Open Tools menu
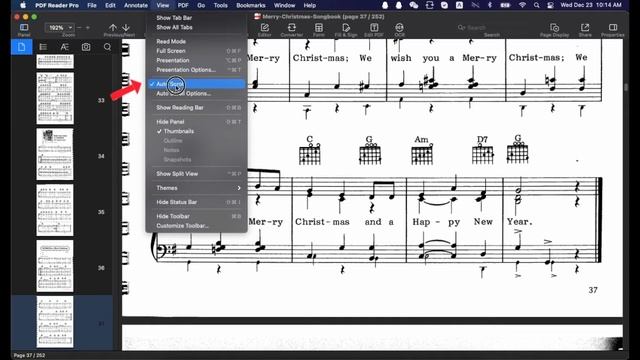Screen dimensions: 640x360 [x=220, y=5]
